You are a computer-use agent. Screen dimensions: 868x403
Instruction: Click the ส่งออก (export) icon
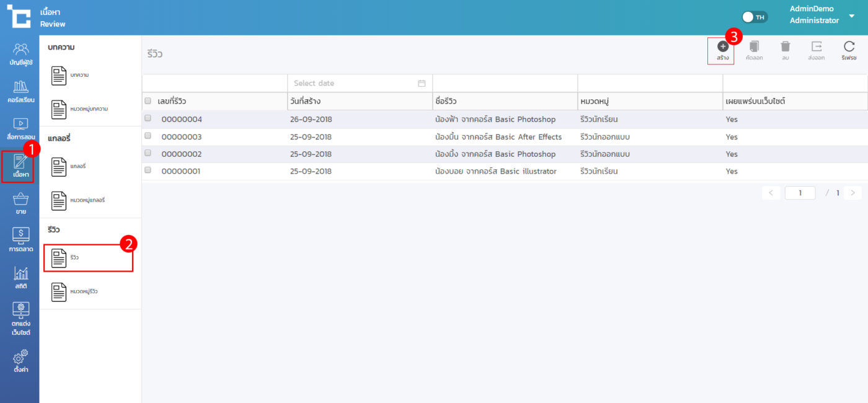click(x=817, y=46)
